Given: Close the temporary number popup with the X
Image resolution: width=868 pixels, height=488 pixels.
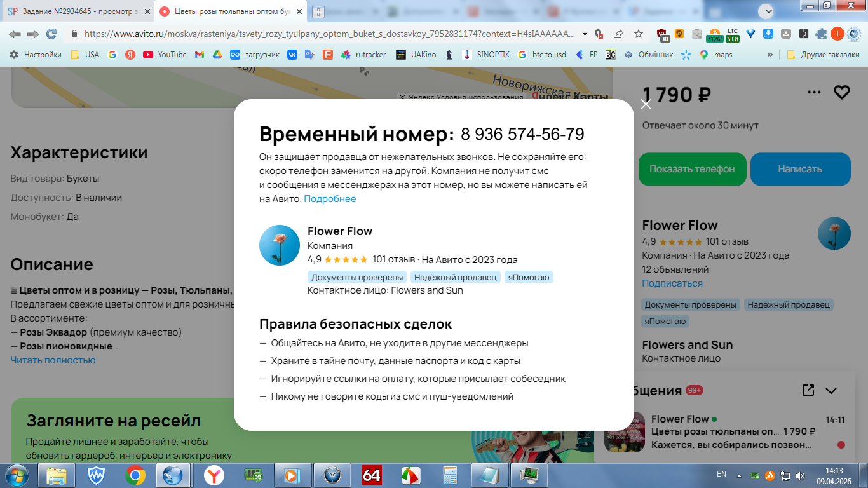Looking at the screenshot, I should coord(646,104).
